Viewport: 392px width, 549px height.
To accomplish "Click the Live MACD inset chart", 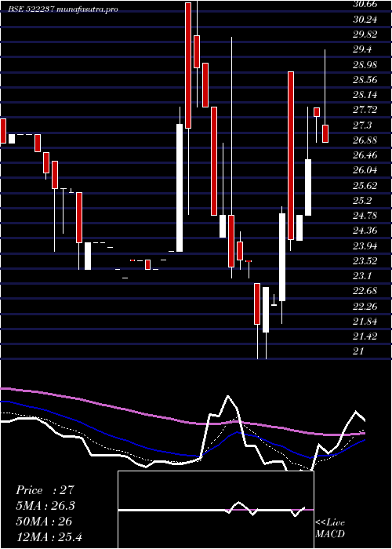I will [216, 510].
